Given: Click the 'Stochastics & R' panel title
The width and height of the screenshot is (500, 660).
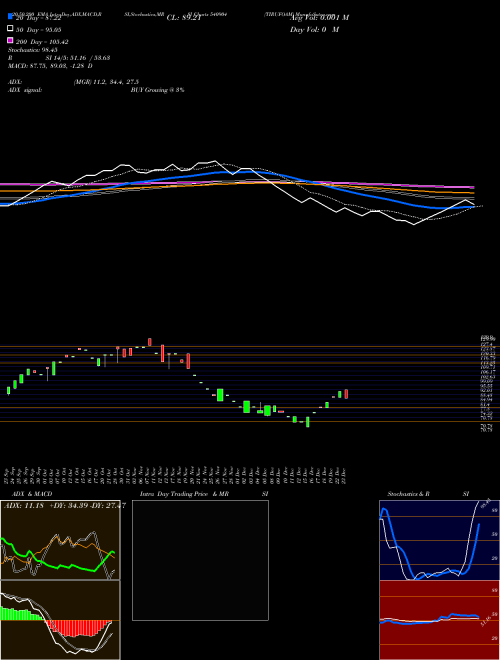Looking at the screenshot, I should coord(408,494).
